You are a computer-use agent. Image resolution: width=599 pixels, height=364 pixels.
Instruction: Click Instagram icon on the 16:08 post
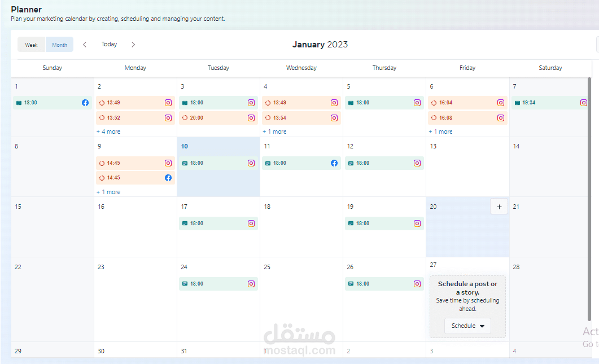pos(500,117)
